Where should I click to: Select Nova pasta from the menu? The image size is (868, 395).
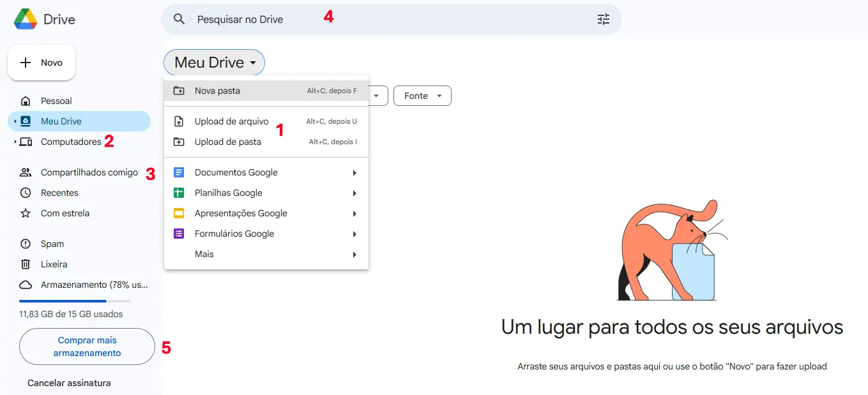217,91
